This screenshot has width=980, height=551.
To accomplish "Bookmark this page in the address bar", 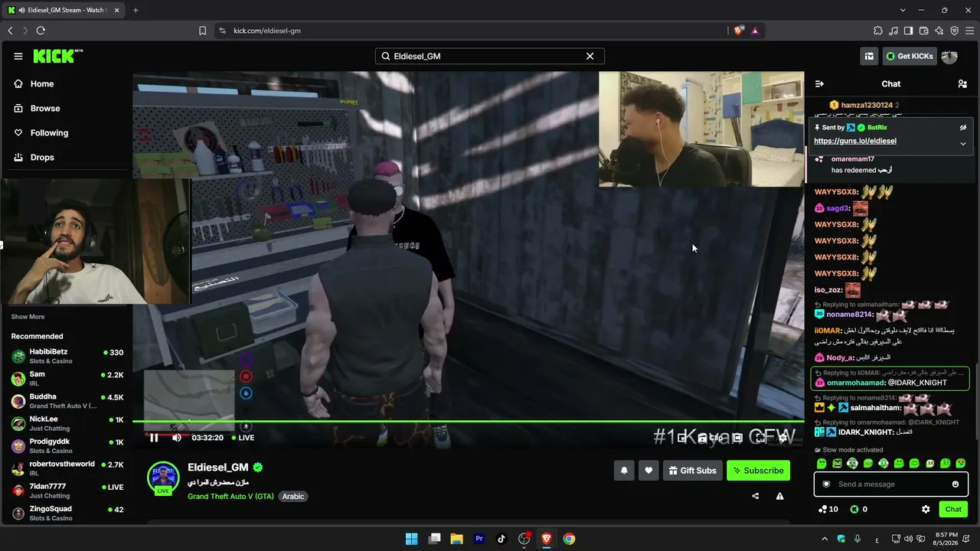I will tap(203, 31).
